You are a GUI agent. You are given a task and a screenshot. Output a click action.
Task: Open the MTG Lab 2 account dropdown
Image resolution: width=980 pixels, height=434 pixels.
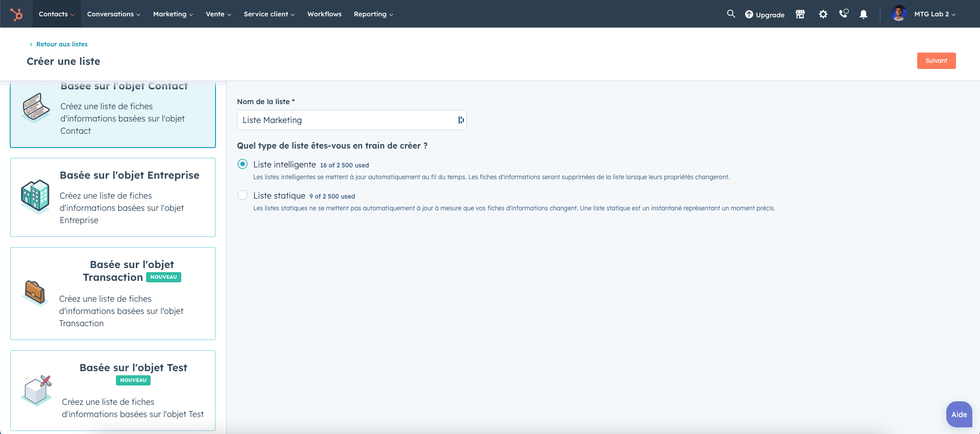(935, 14)
